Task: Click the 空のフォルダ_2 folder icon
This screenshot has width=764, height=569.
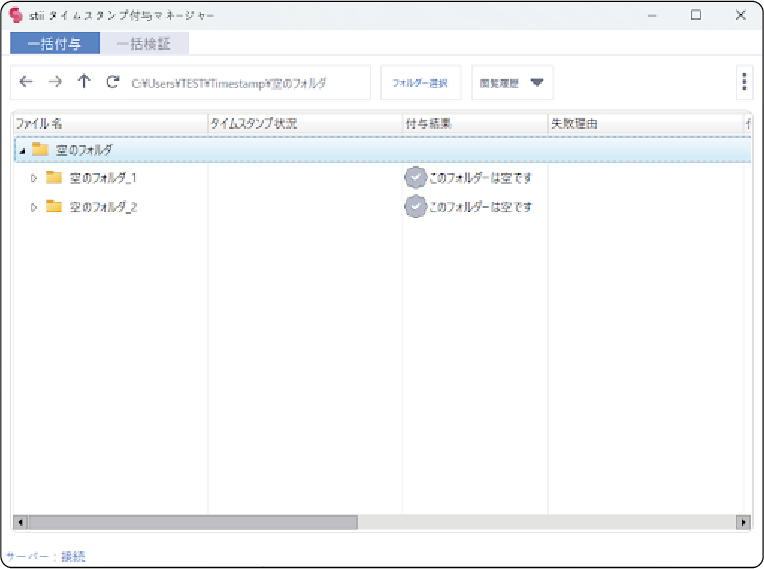Action: (54, 207)
